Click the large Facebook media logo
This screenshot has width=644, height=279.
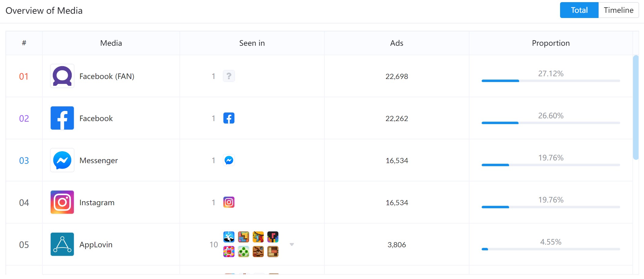62,118
